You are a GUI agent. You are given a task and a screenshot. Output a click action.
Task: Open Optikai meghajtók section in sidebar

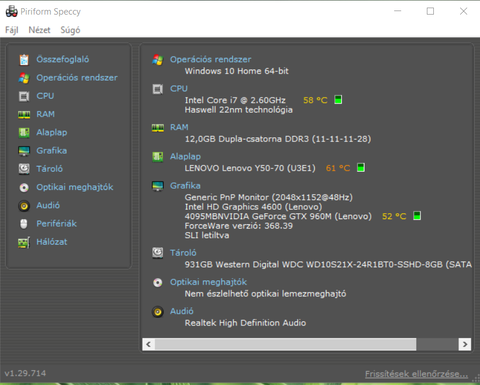75,187
